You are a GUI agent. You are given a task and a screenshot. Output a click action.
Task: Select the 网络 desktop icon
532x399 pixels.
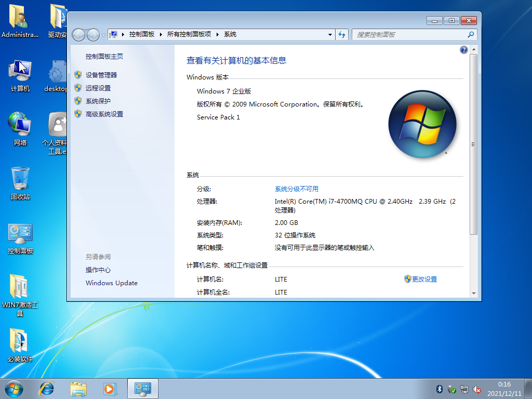(x=20, y=129)
